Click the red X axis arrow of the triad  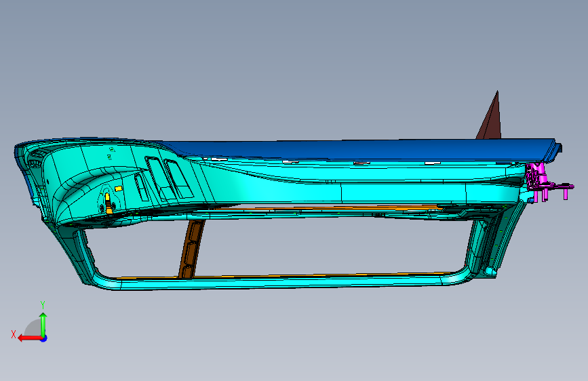(x=30, y=338)
